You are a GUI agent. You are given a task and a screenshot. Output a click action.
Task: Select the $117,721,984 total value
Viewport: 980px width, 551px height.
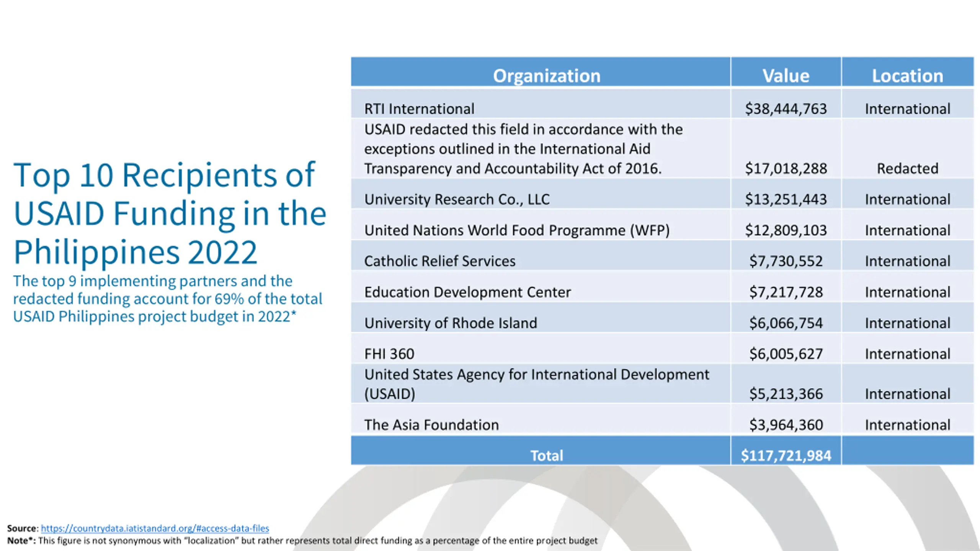pos(786,455)
